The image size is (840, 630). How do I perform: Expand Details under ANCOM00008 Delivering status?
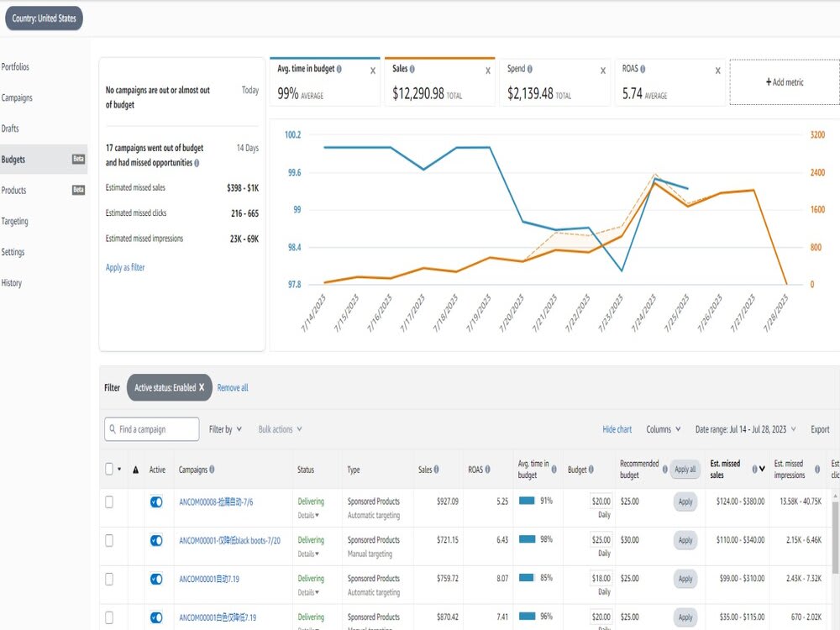point(308,516)
